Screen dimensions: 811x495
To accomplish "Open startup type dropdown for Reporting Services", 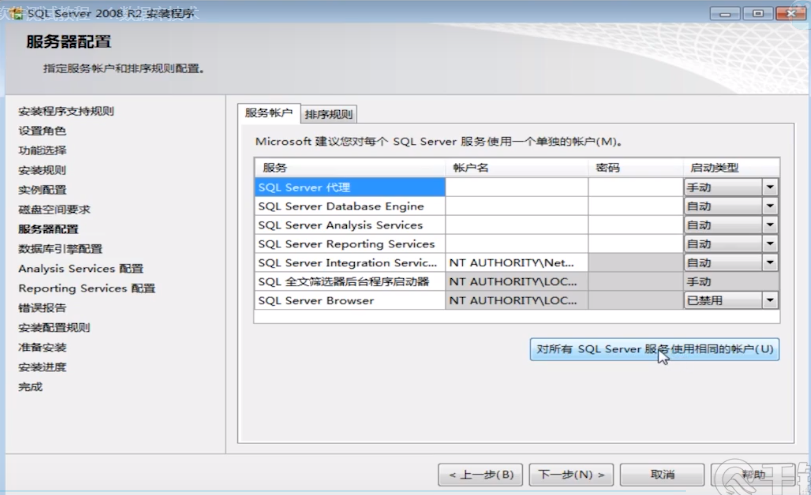I will pos(770,244).
